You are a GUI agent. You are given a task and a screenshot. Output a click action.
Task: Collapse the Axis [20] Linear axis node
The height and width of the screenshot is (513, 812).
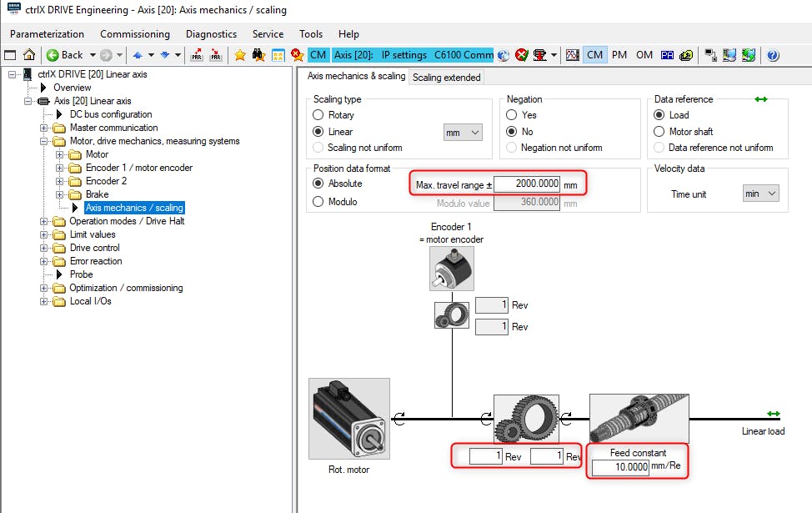tap(28, 101)
